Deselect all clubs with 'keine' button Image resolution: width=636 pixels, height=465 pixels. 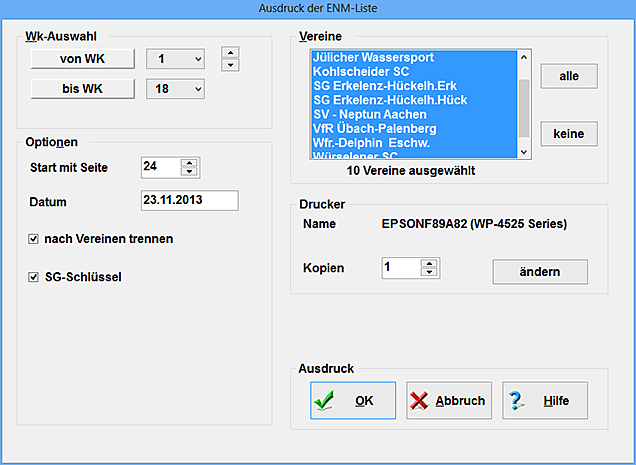[x=568, y=133]
